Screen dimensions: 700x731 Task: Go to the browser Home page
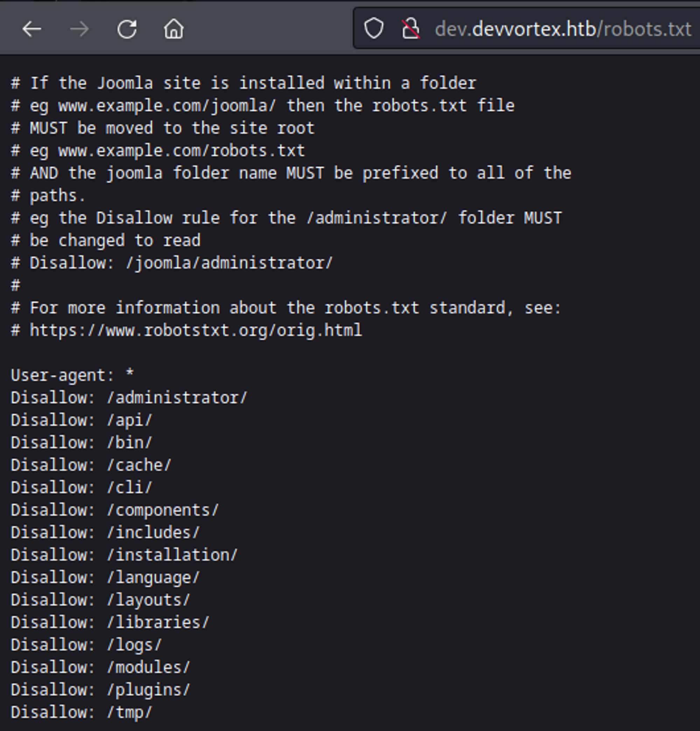point(174,29)
